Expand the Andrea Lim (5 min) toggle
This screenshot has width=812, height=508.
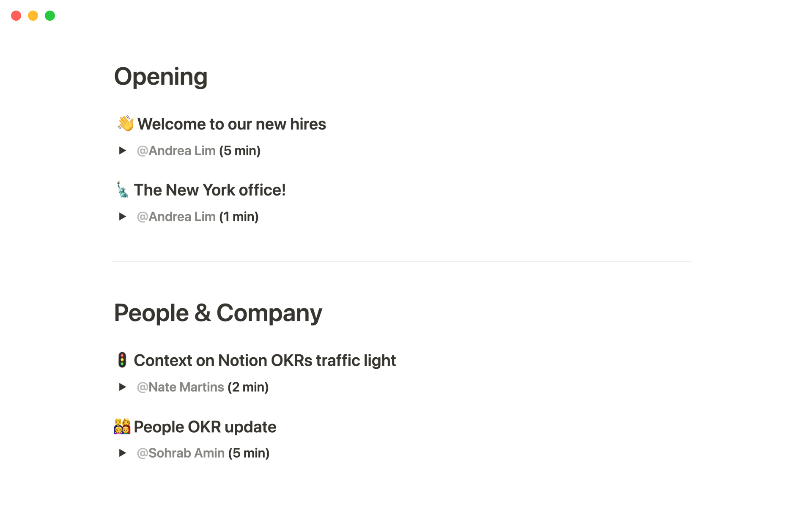pyautogui.click(x=122, y=150)
